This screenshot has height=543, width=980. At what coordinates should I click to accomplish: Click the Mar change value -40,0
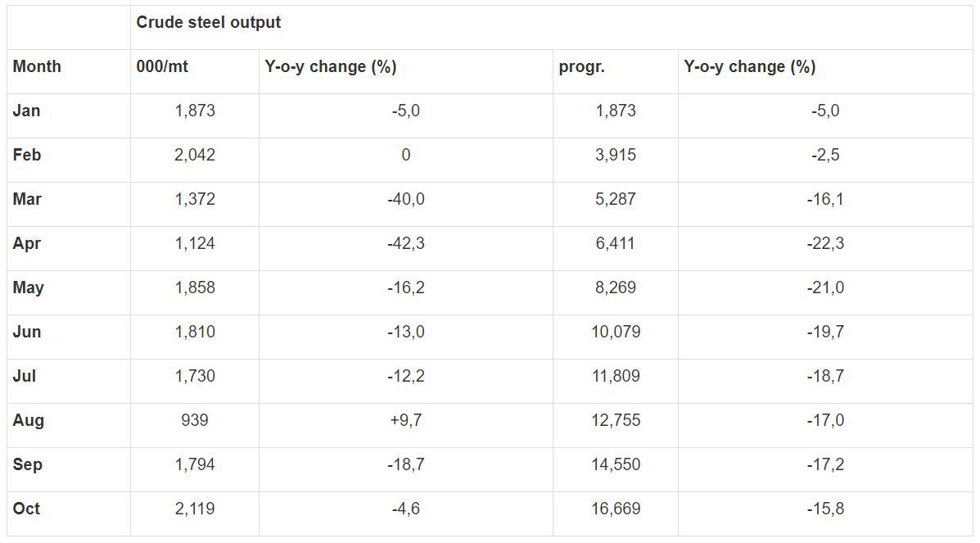coord(405,200)
